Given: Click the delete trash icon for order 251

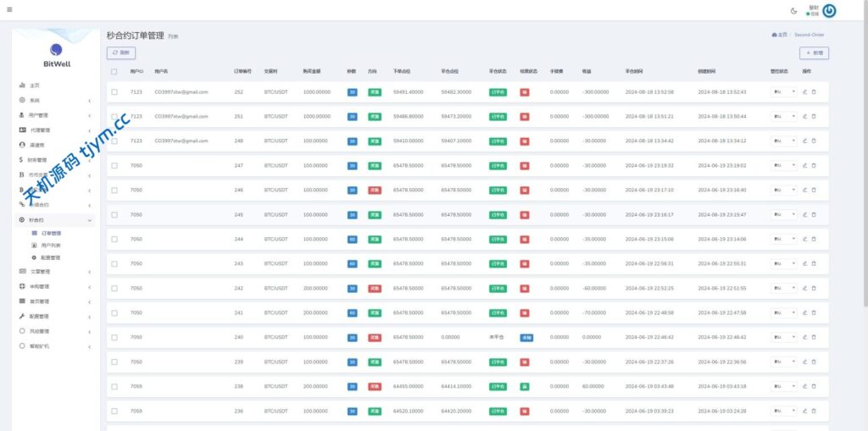Looking at the screenshot, I should pyautogui.click(x=814, y=116).
